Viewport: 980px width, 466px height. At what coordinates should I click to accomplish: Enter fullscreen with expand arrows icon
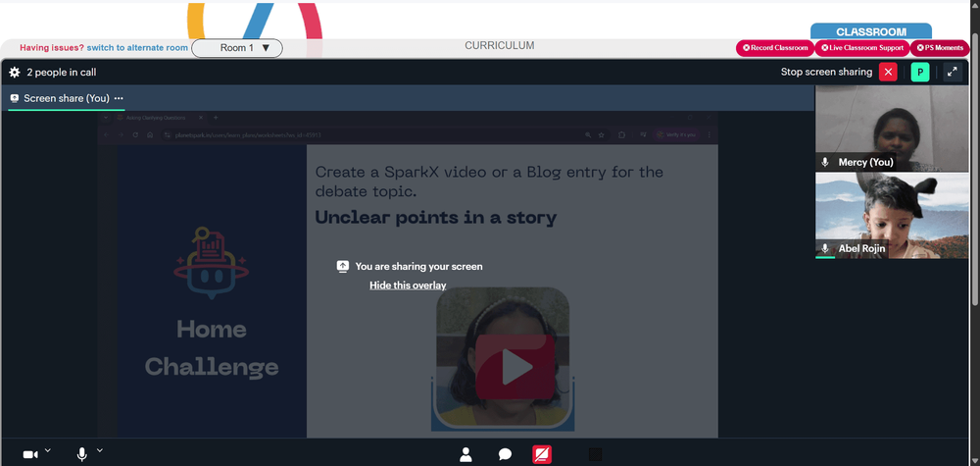(953, 72)
